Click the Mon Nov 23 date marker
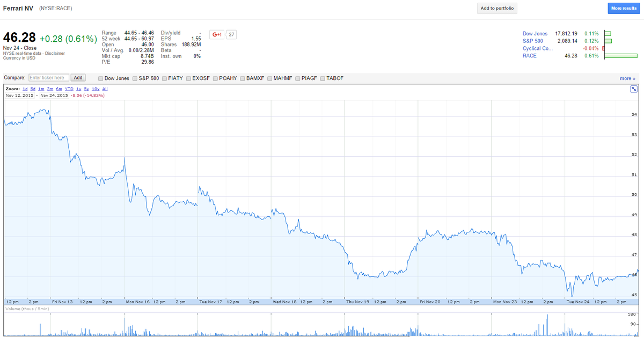 (504, 302)
